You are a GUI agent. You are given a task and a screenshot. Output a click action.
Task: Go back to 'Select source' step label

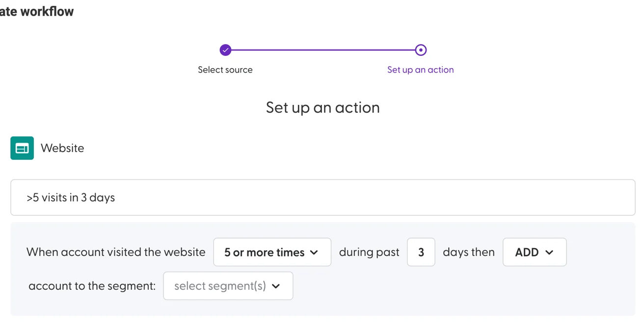(x=225, y=70)
